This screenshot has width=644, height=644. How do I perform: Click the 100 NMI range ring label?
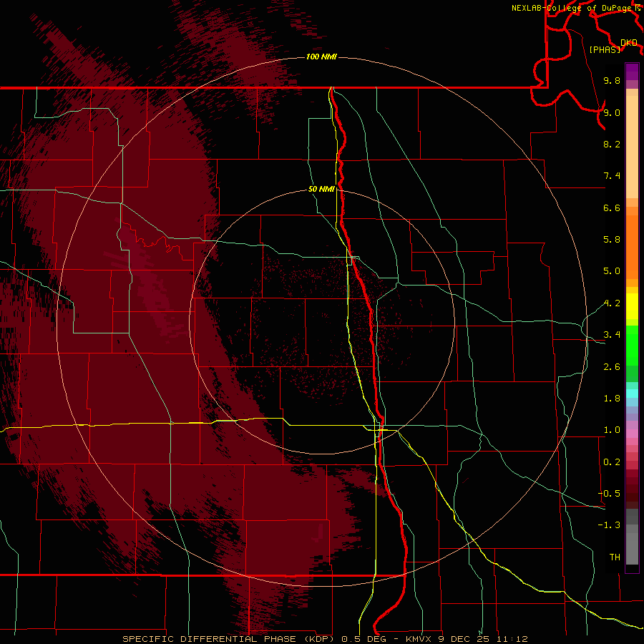click(321, 57)
